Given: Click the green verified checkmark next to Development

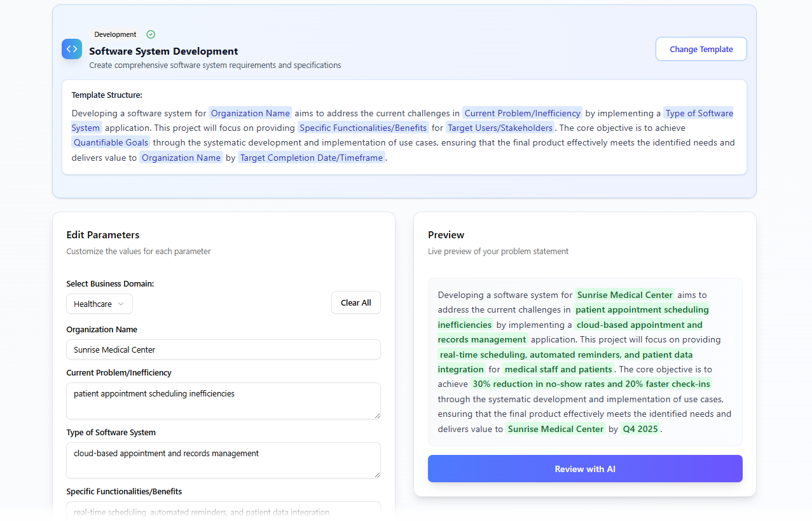Looking at the screenshot, I should (151, 34).
